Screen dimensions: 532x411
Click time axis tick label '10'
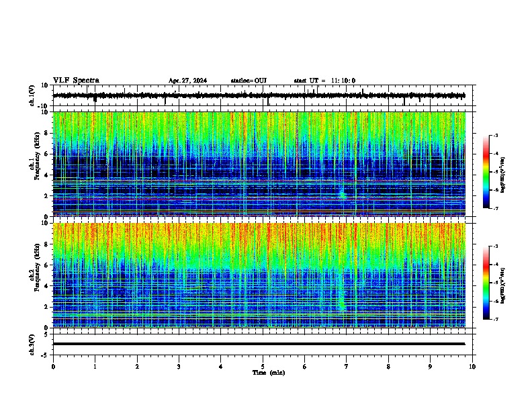(472, 367)
